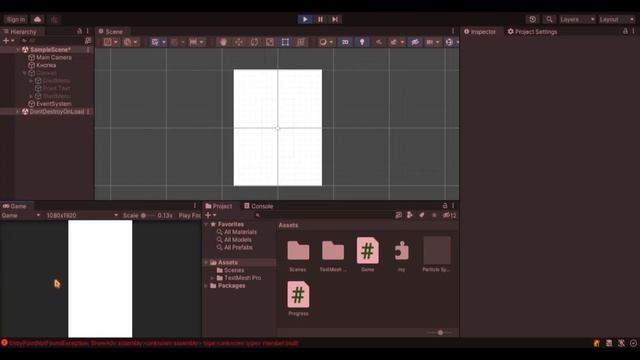Select All Materials favorite
This screenshot has height=360, width=640.
(240, 232)
